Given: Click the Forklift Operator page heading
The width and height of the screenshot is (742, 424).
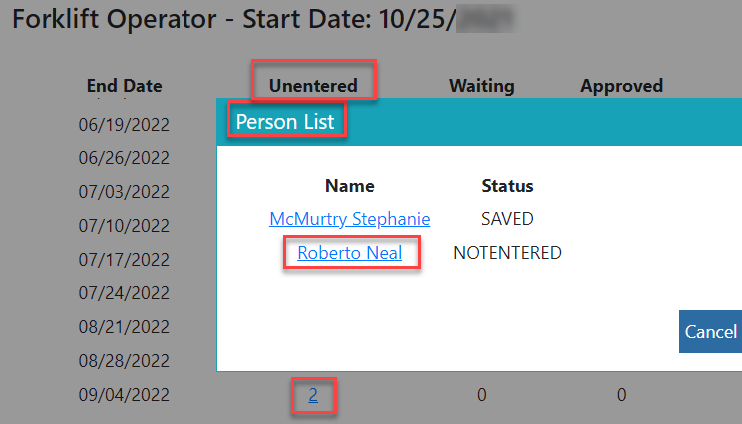Looking at the screenshot, I should 230,21.
